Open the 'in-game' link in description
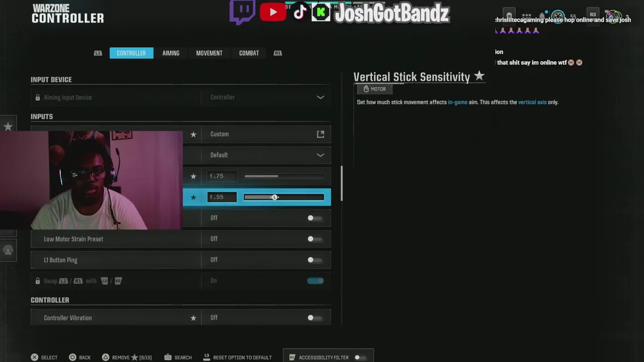Screen dimensions: 644x362 point(457,102)
